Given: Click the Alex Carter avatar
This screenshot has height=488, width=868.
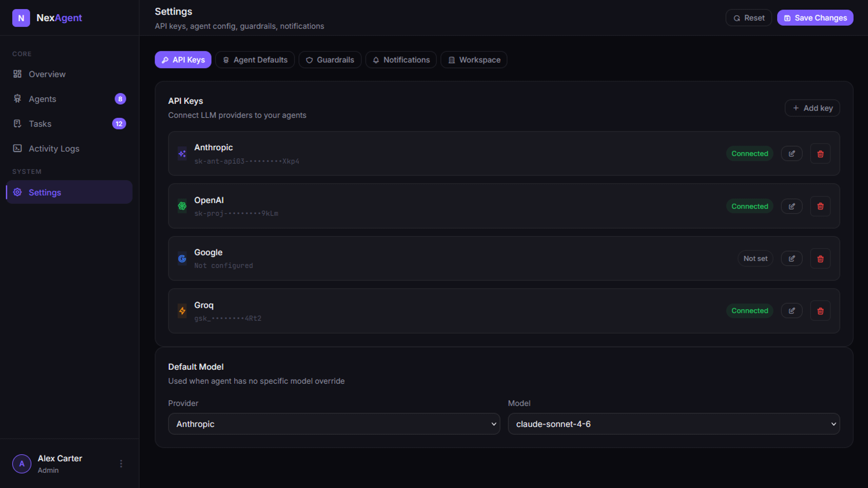Looking at the screenshot, I should click(x=22, y=464).
